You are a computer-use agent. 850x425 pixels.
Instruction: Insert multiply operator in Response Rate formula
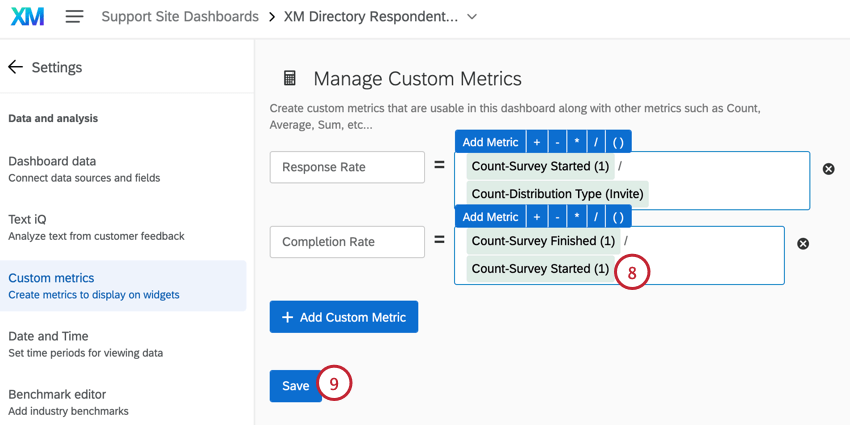(x=576, y=142)
